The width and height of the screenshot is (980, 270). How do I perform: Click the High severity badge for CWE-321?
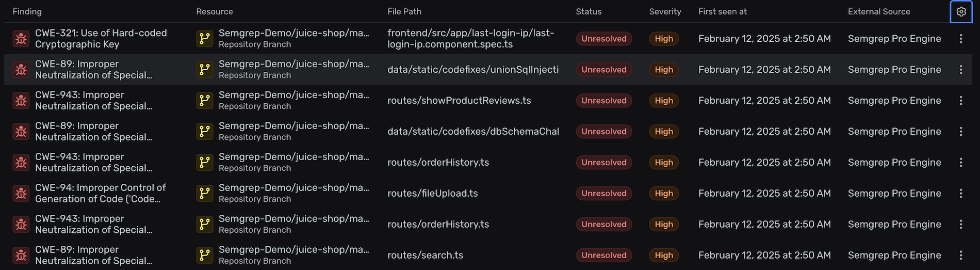[x=664, y=39]
